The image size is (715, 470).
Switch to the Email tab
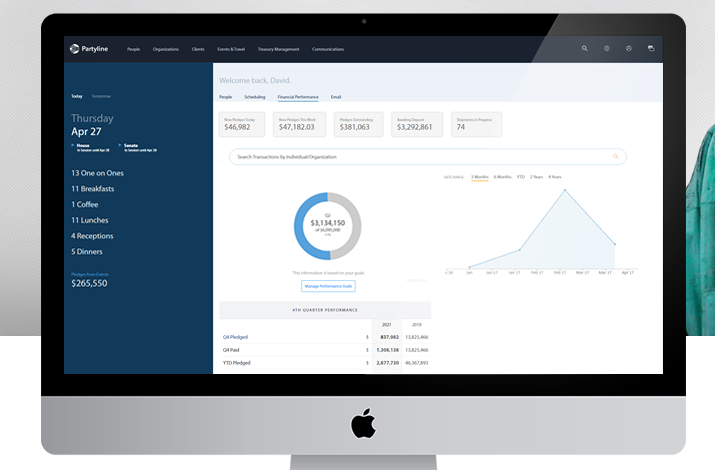(x=336, y=97)
